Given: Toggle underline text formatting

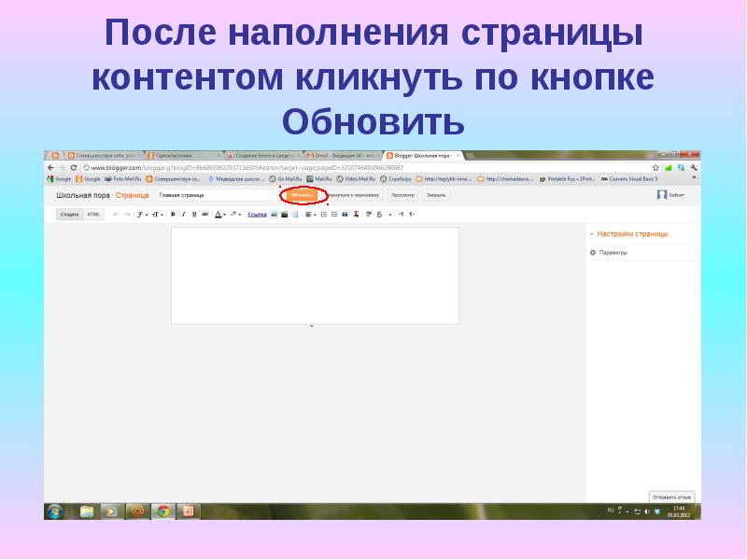Looking at the screenshot, I should point(193,215).
